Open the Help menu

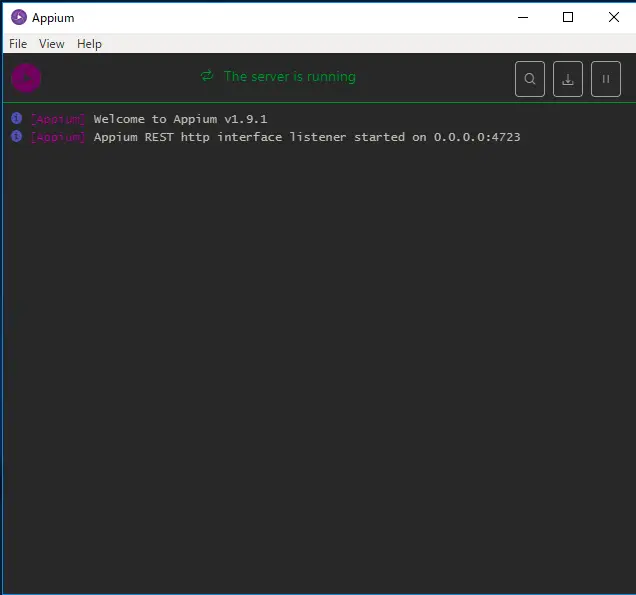[89, 44]
